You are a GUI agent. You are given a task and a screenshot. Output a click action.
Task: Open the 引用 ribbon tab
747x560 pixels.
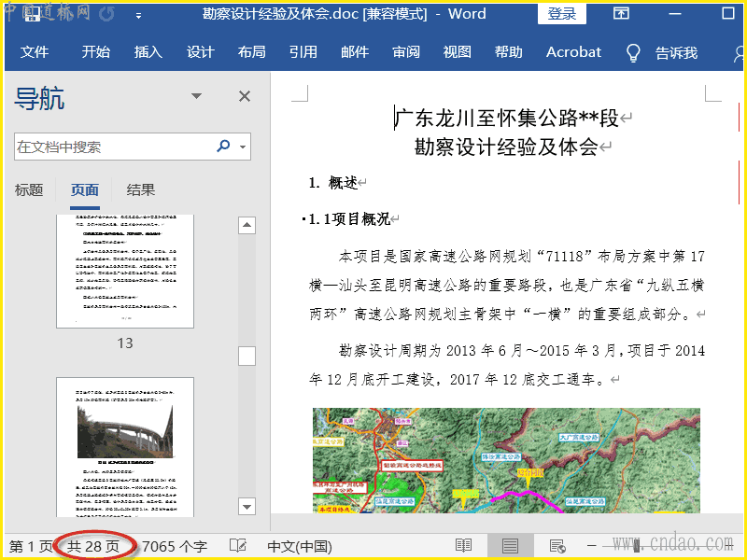(x=303, y=52)
